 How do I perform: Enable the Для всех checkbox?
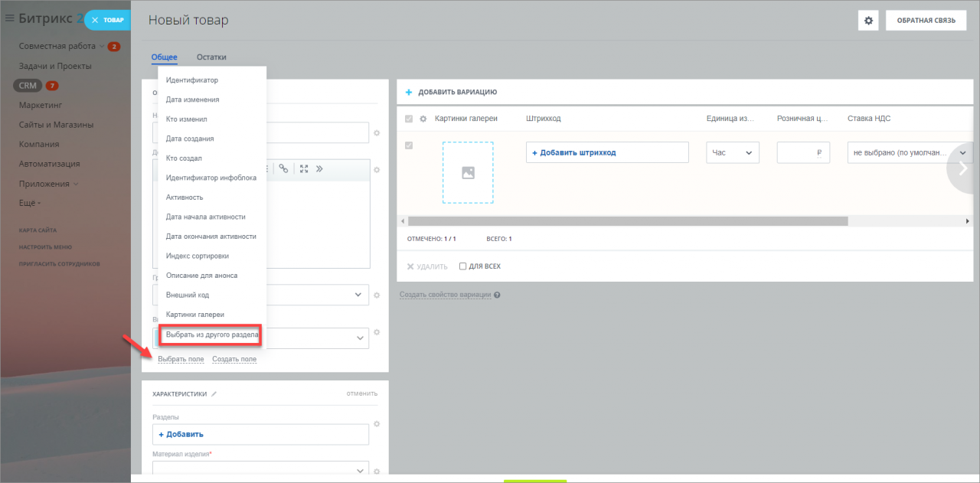pyautogui.click(x=462, y=266)
